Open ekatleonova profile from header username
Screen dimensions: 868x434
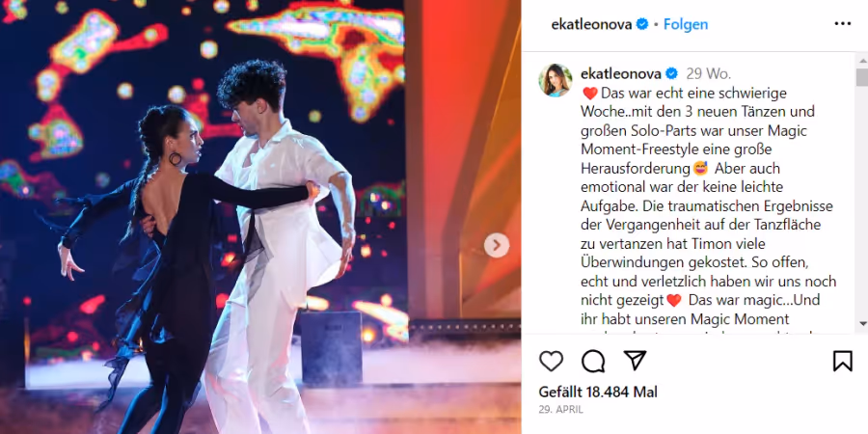[591, 24]
